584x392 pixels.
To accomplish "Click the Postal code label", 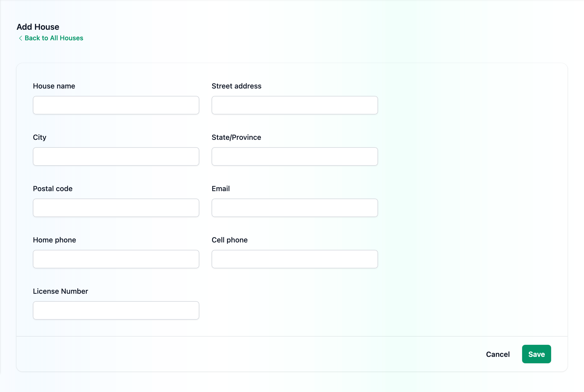I will [x=53, y=189].
